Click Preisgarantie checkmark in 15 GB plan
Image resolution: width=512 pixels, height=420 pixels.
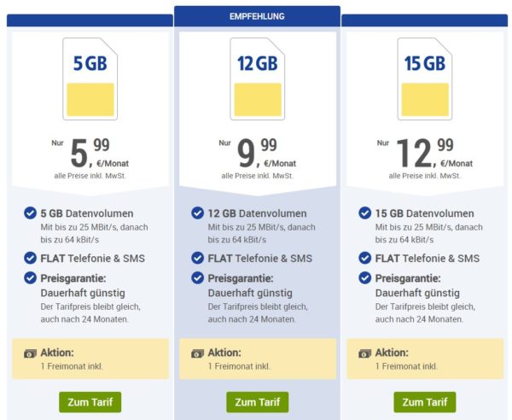pyautogui.click(x=364, y=278)
